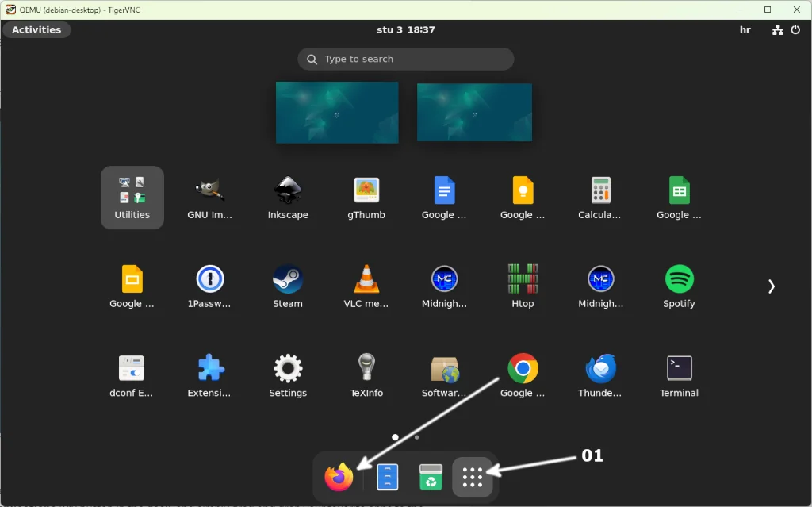Open the app grid button in the dock
This screenshot has width=812, height=507.
point(473,476)
